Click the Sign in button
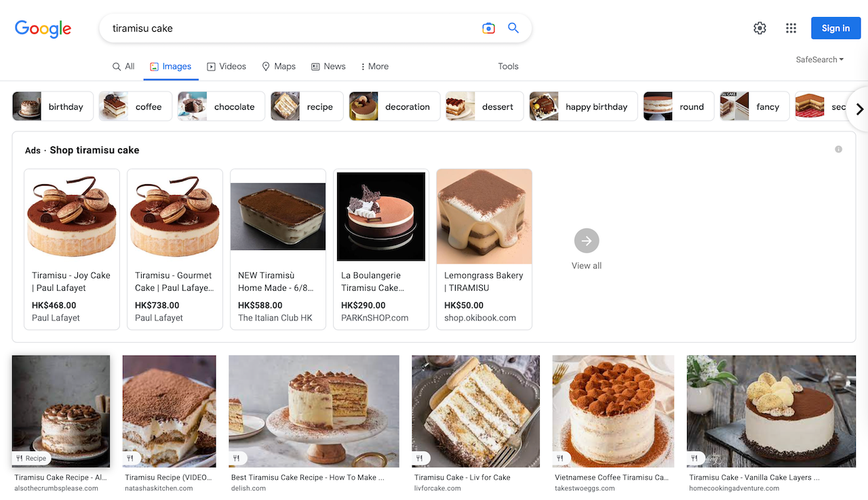 [835, 28]
